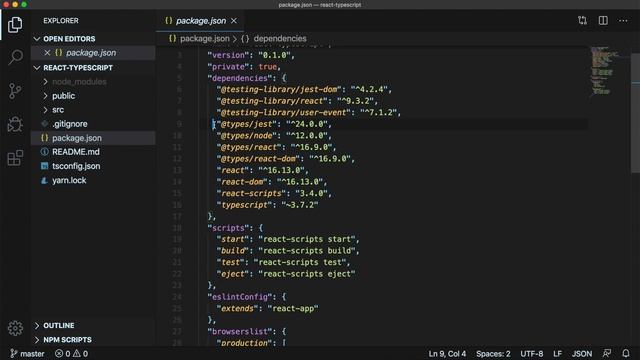Screen dimensions: 640x360
Task: Click the "dependencies" key in editor
Action: click(x=240, y=78)
